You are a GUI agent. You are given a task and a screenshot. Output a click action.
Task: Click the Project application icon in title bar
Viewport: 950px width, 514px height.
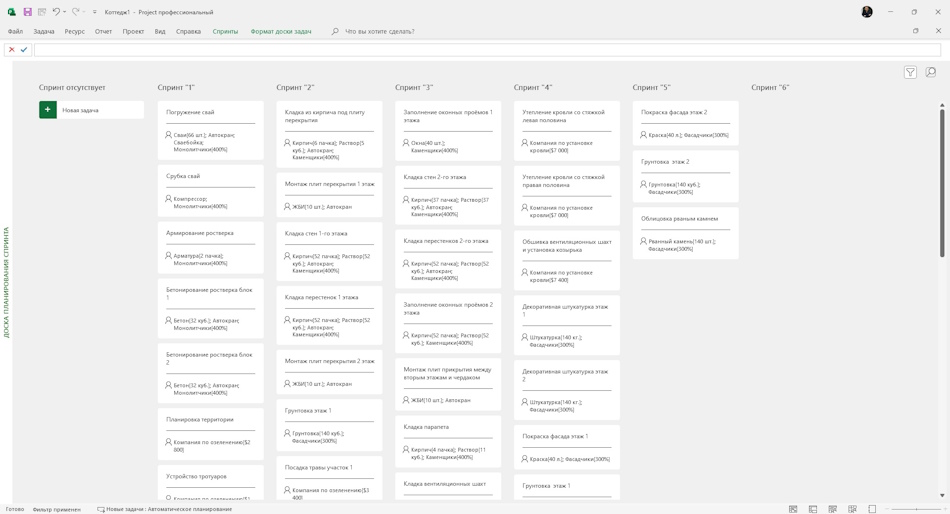[x=12, y=12]
